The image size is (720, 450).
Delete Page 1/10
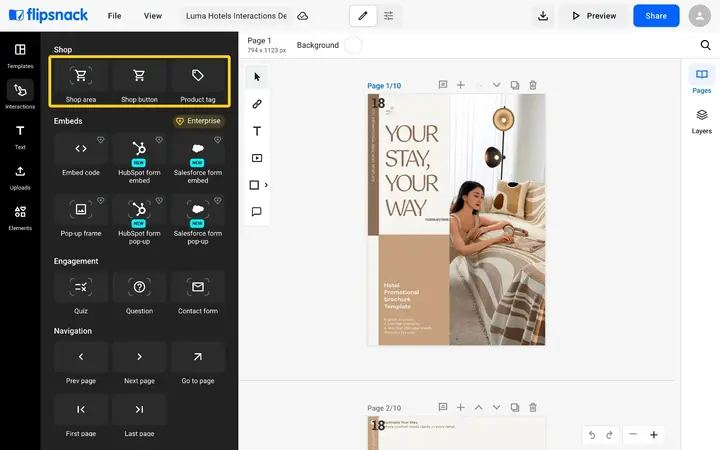click(533, 85)
